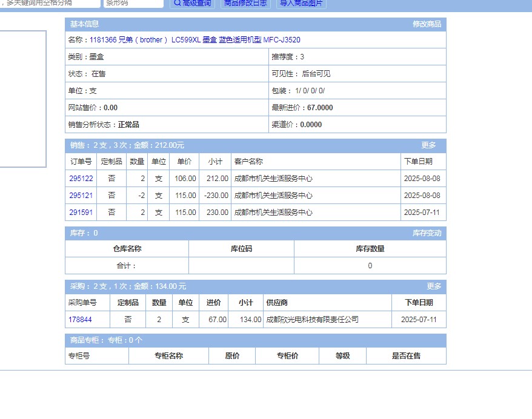Viewport: 532px width, 419px height.
Task: Click the 销售分析状态：正常品 text
Action: coord(104,125)
